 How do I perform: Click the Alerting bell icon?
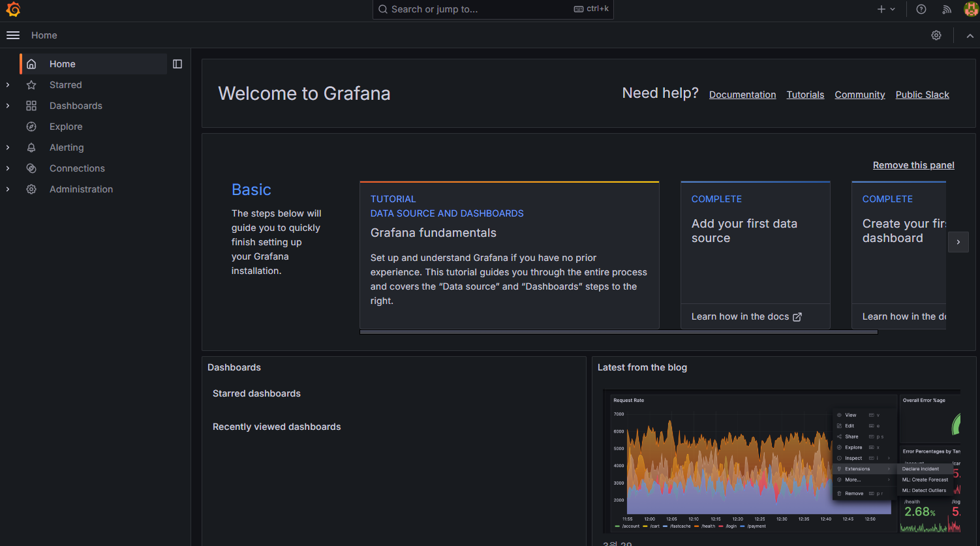[31, 147]
